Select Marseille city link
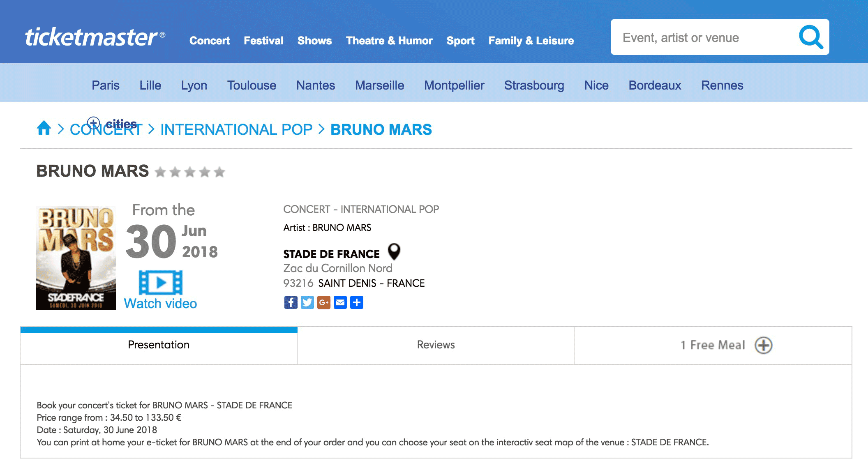The width and height of the screenshot is (868, 470). [380, 85]
